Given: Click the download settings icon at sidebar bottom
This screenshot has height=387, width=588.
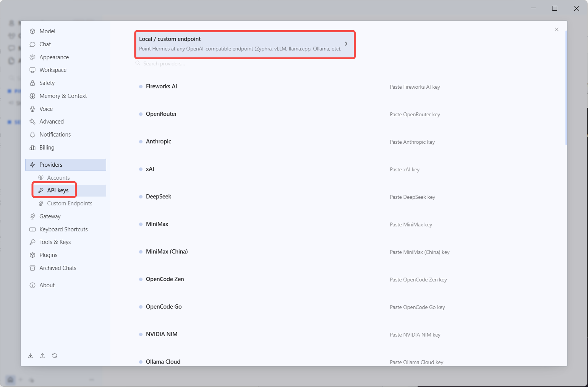Looking at the screenshot, I should point(31,356).
